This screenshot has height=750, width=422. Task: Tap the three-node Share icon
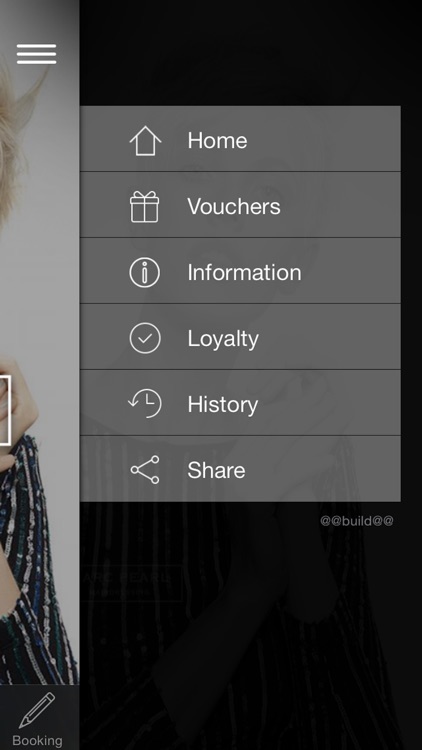point(145,470)
